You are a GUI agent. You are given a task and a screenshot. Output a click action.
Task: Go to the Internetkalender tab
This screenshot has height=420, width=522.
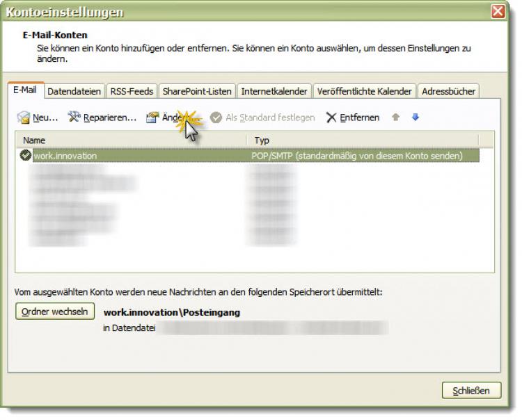tap(274, 91)
